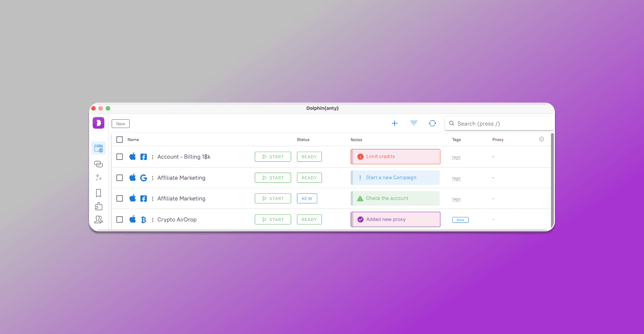Sort by the Name column header

pos(133,139)
